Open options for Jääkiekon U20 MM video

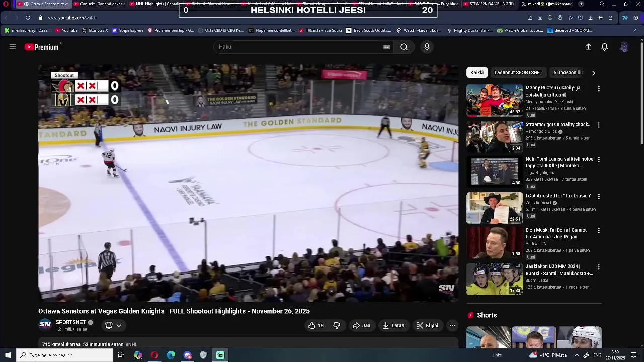(599, 267)
